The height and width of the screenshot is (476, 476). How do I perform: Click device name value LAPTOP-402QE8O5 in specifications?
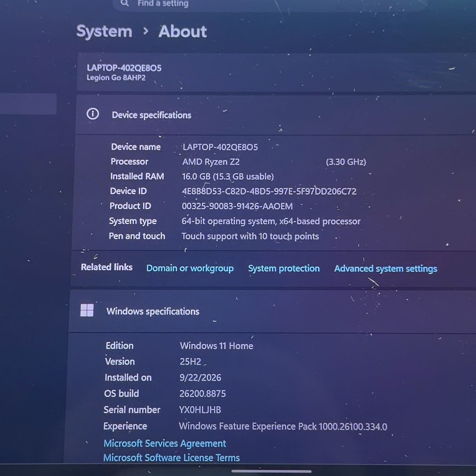click(x=220, y=147)
